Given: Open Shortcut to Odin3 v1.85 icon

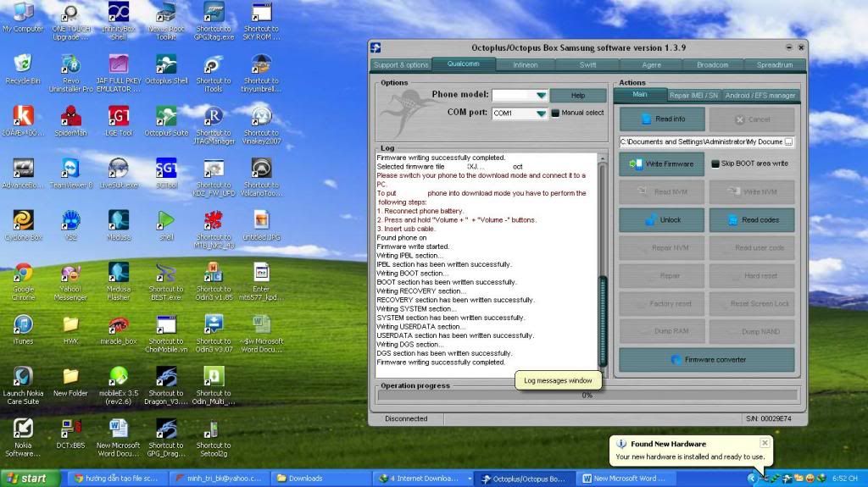Looking at the screenshot, I should [x=214, y=281].
